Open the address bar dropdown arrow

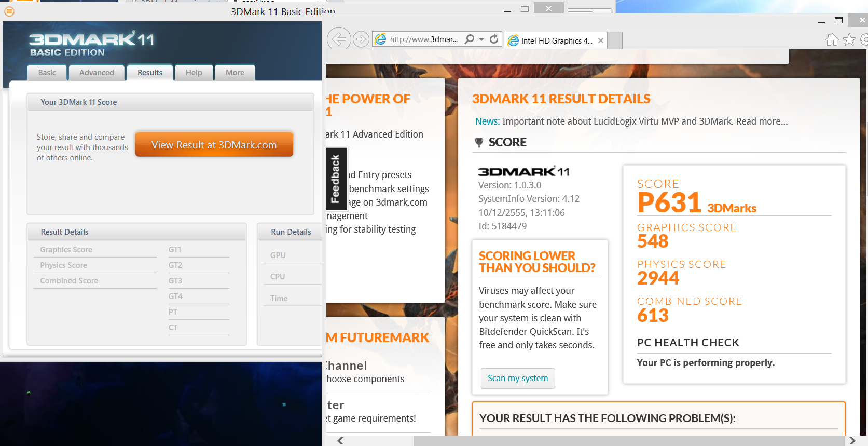click(481, 39)
